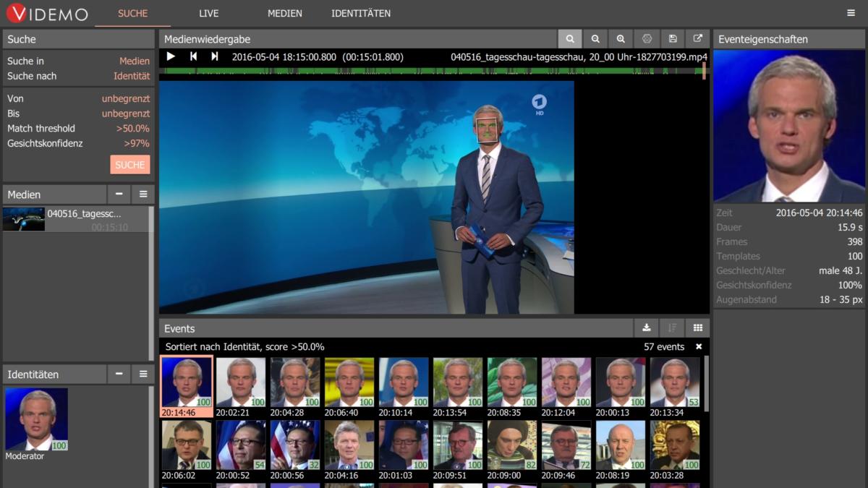Collapse the Identitäten panel with the minus icon
The width and height of the screenshot is (868, 488).
pyautogui.click(x=118, y=374)
